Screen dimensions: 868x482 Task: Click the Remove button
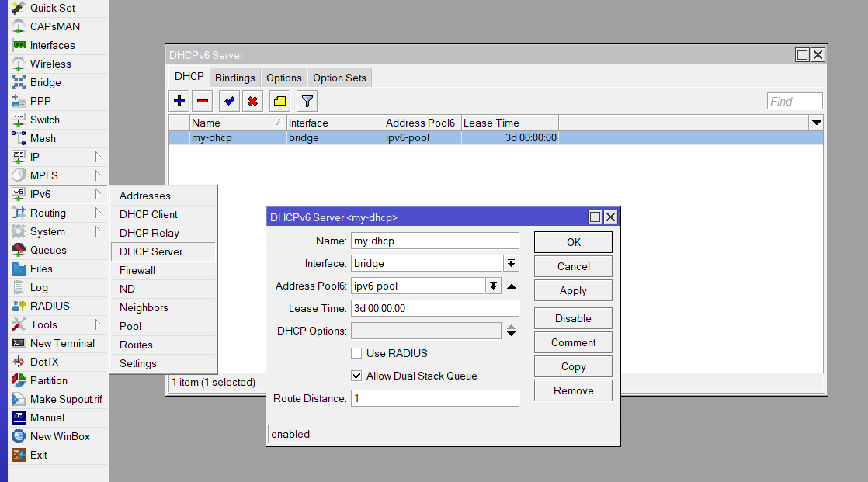[573, 390]
